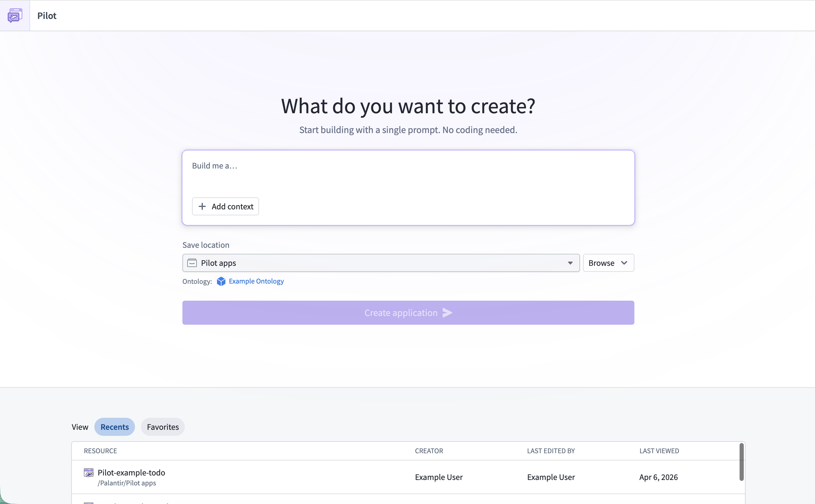Sort by the RESOURCE column header

[100, 451]
